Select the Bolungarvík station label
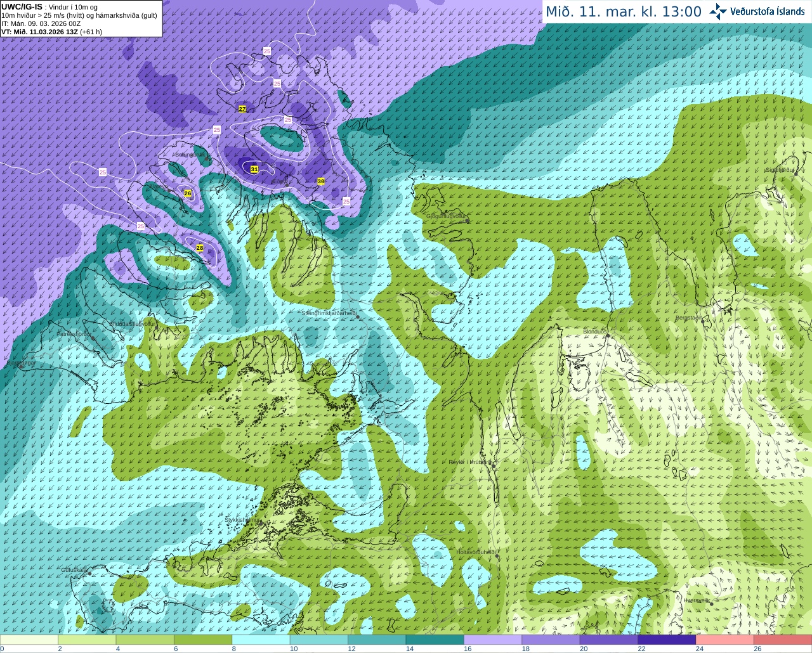812x653 pixels. click(x=189, y=154)
